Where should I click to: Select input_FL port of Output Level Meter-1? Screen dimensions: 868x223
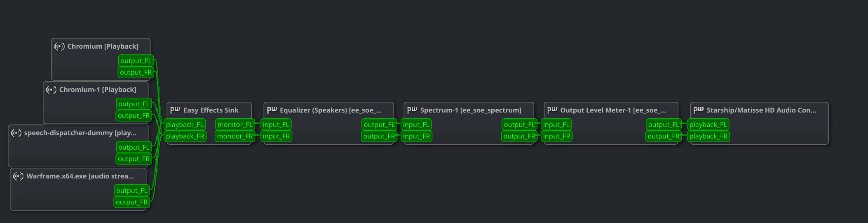pos(556,124)
